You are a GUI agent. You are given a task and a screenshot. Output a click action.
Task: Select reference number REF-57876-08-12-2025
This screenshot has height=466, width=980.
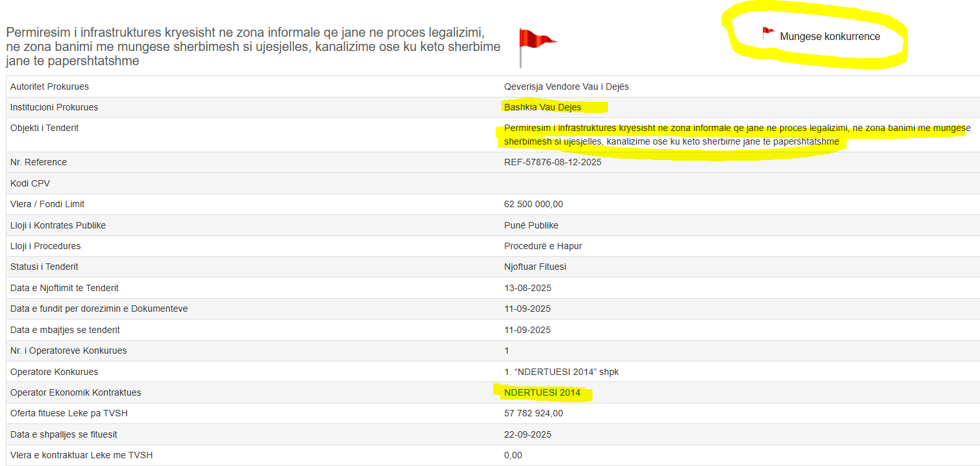(553, 162)
